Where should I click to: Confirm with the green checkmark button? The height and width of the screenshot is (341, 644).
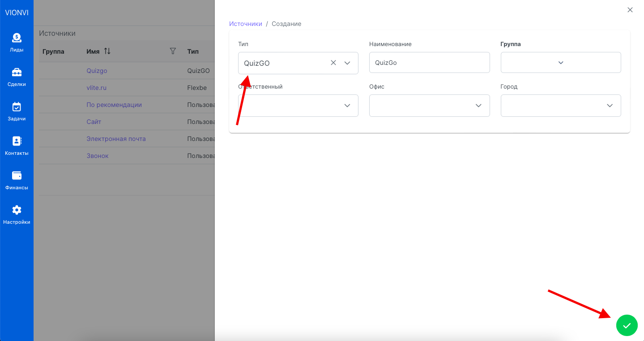627,325
